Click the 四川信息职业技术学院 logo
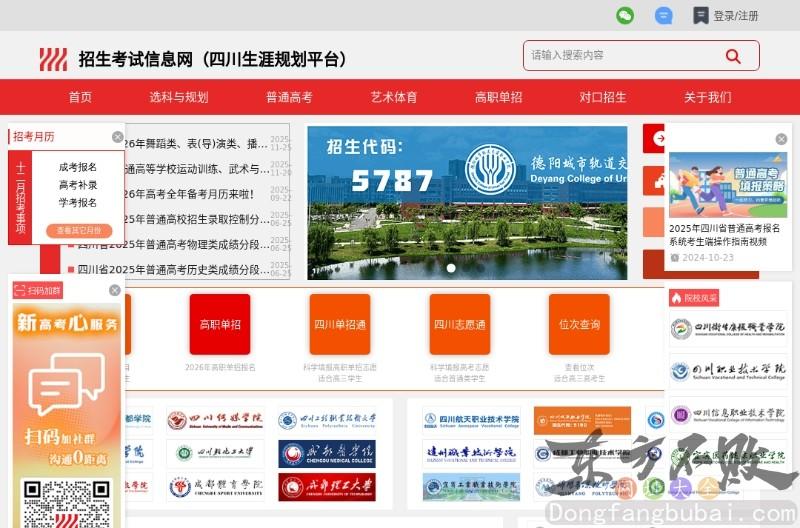Screen dimensions: 800x528 click(x=728, y=414)
